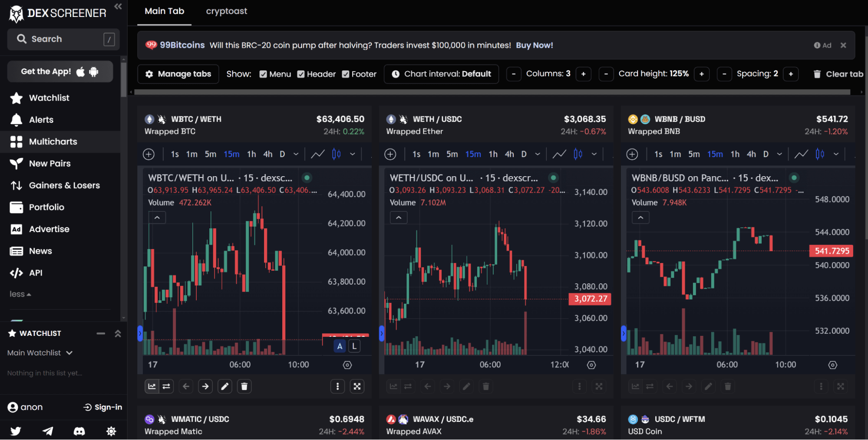Uncheck the Menu checkbox
This screenshot has width=868, height=440.
pos(263,74)
